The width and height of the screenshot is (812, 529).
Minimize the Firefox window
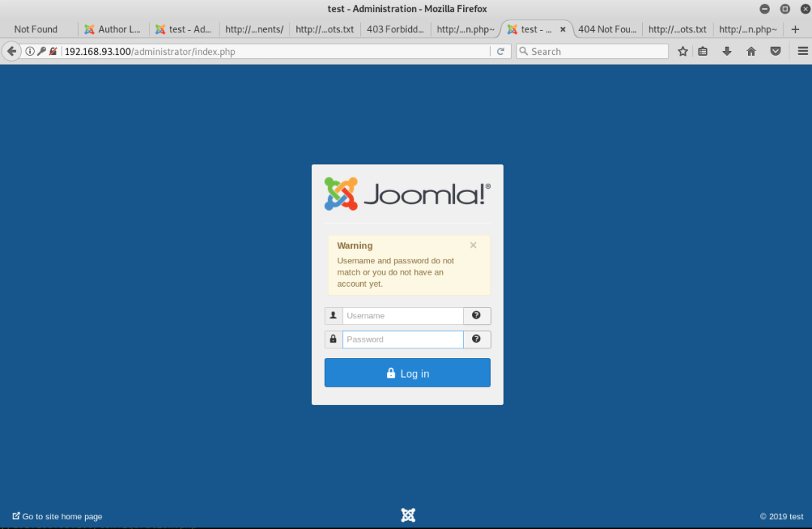pyautogui.click(x=765, y=9)
